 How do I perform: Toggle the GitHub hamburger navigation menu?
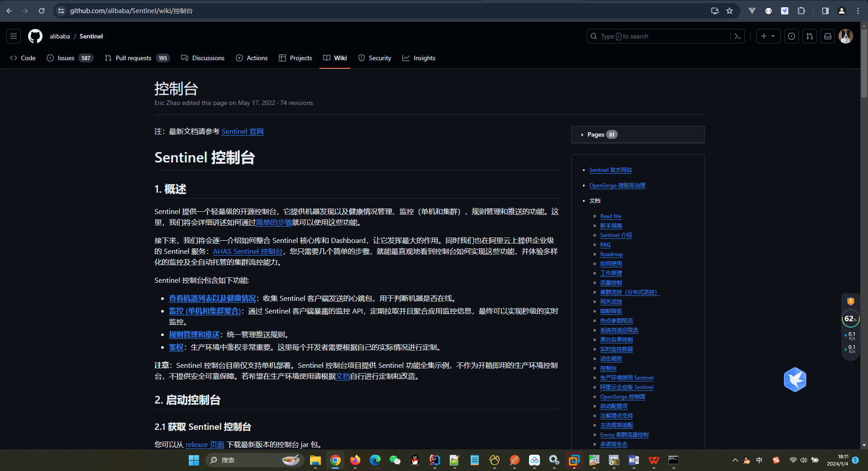(13, 36)
